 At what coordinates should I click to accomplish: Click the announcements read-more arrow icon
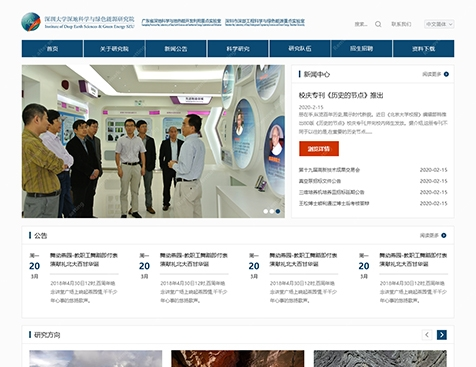click(x=444, y=235)
